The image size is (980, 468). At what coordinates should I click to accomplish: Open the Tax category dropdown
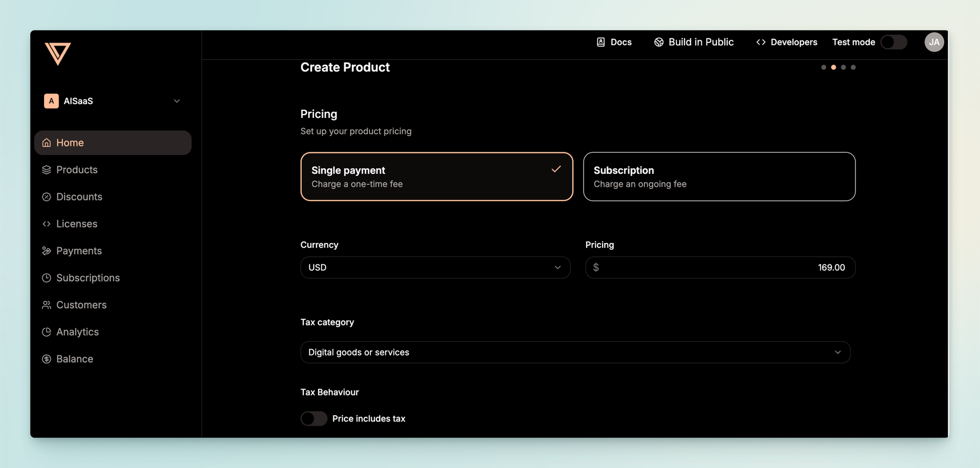(575, 352)
